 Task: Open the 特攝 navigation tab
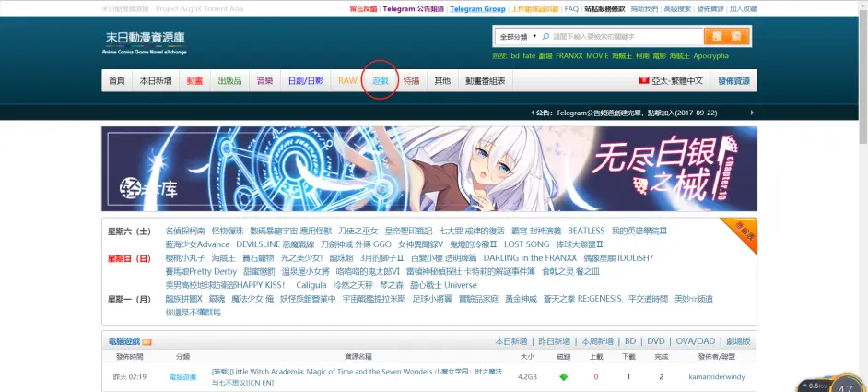pyautogui.click(x=411, y=81)
